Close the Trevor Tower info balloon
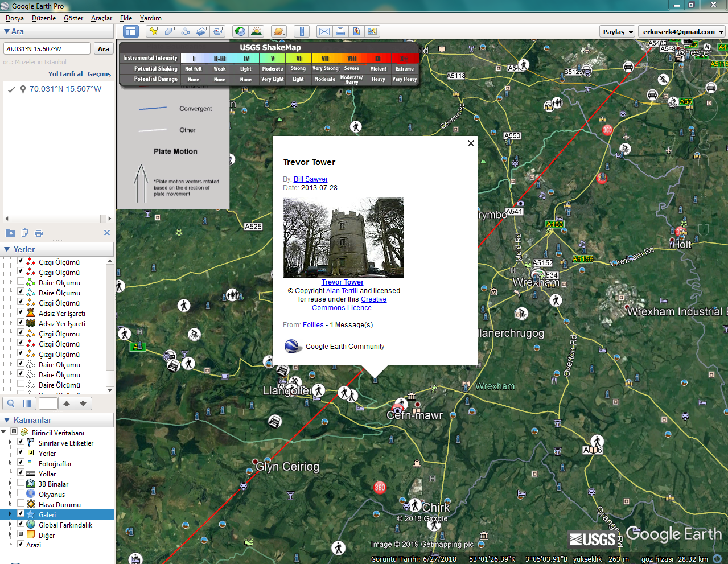This screenshot has height=564, width=728. pyautogui.click(x=471, y=143)
